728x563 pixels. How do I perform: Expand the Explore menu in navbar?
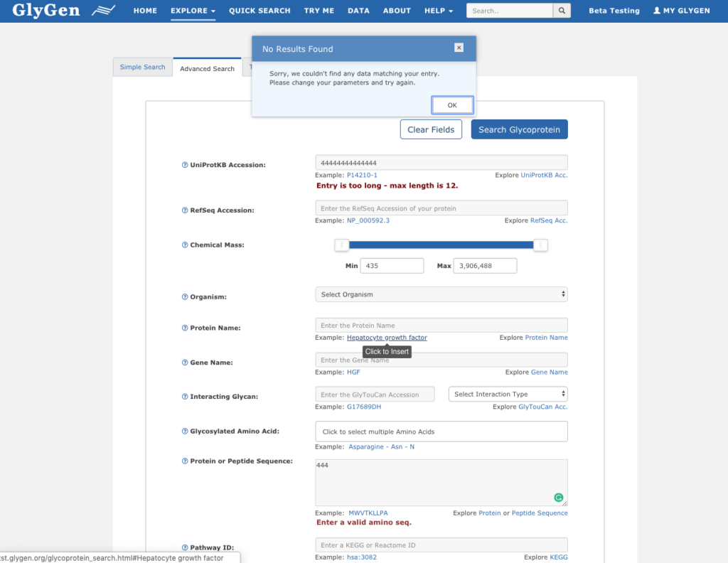193,11
